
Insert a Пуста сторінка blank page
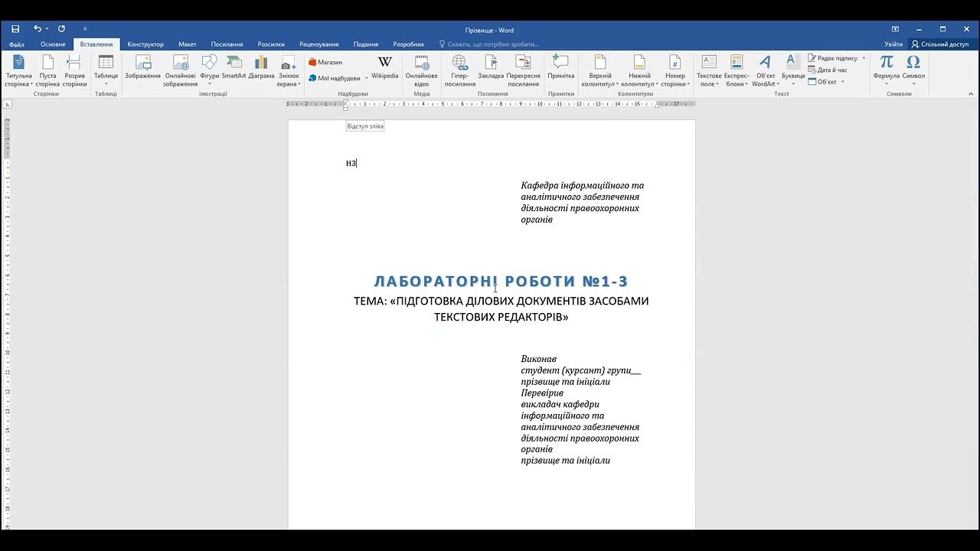[47, 71]
